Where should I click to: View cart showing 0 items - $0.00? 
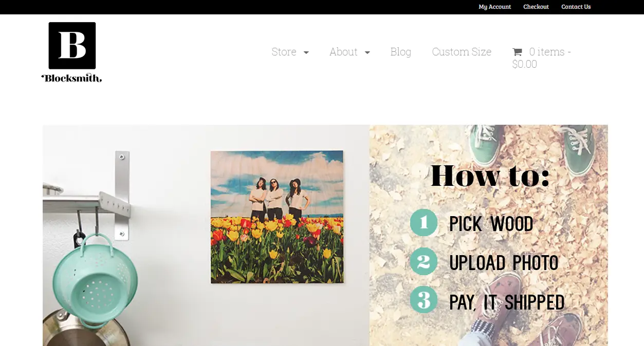click(542, 58)
